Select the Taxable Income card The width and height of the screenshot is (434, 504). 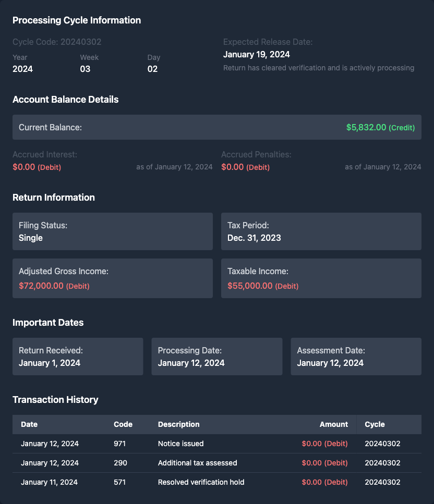tap(321, 278)
